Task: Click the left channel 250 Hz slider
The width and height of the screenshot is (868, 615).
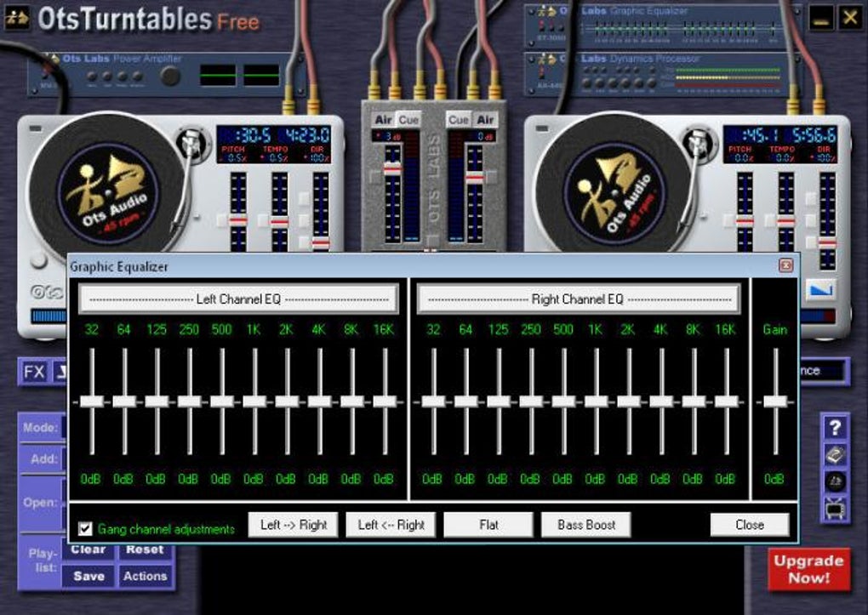Action: [x=189, y=401]
